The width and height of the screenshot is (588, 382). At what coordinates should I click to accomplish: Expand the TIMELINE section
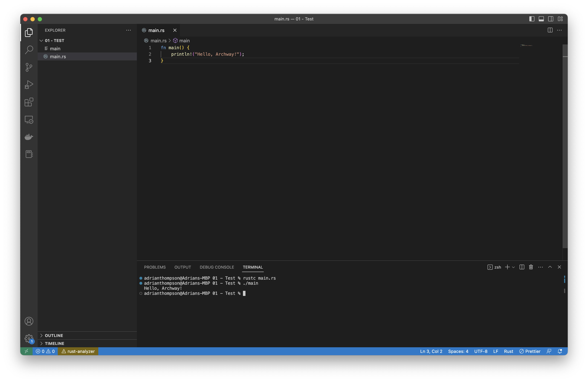click(x=54, y=343)
